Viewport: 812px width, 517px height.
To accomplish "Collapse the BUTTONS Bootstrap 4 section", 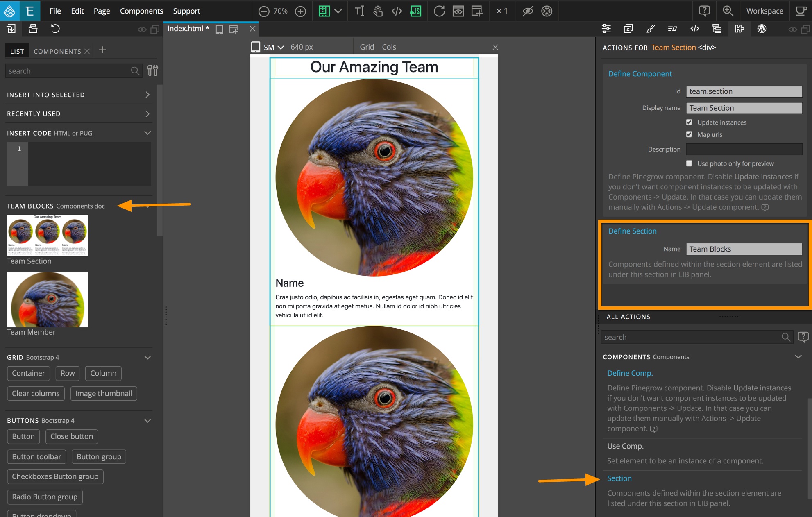I will pyautogui.click(x=147, y=420).
